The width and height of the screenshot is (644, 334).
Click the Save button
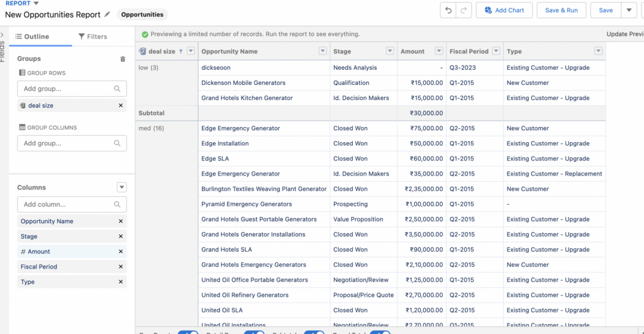point(606,10)
